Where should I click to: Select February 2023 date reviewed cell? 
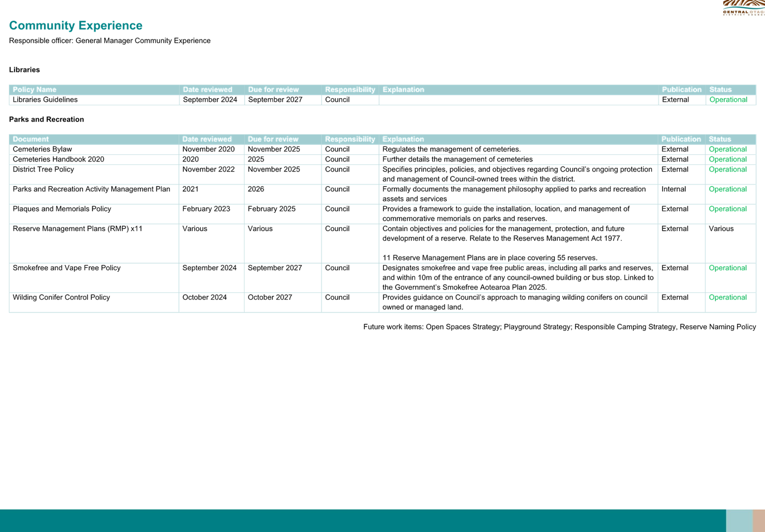(x=206, y=209)
